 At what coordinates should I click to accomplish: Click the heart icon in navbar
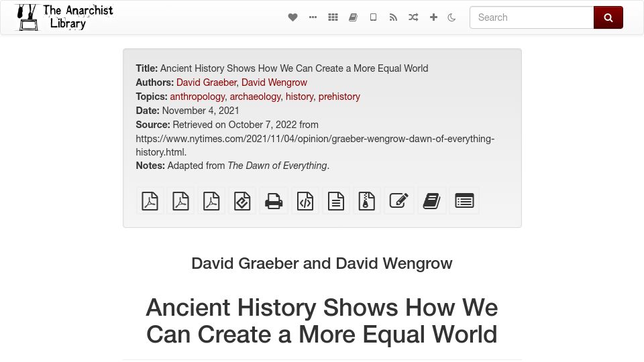point(292,17)
